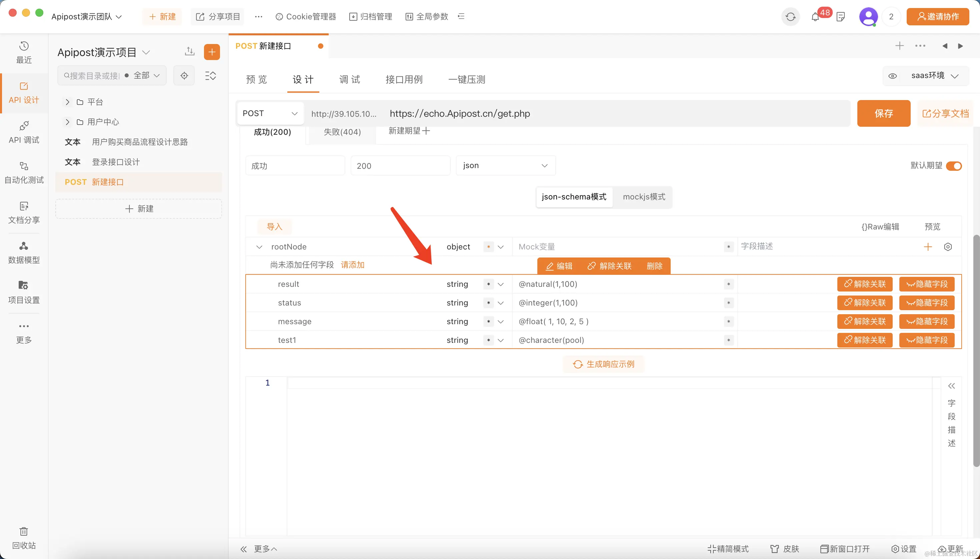Click the 搜索目录或接口 search field

[x=91, y=76]
